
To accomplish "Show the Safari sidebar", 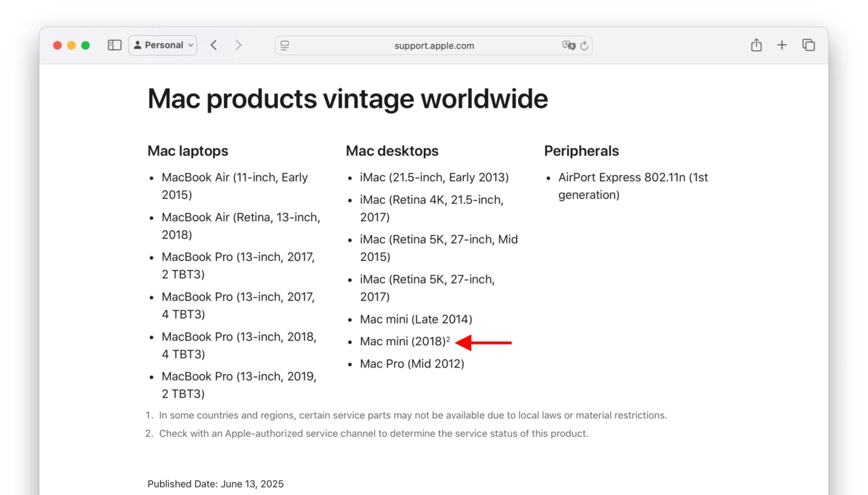I will click(115, 45).
